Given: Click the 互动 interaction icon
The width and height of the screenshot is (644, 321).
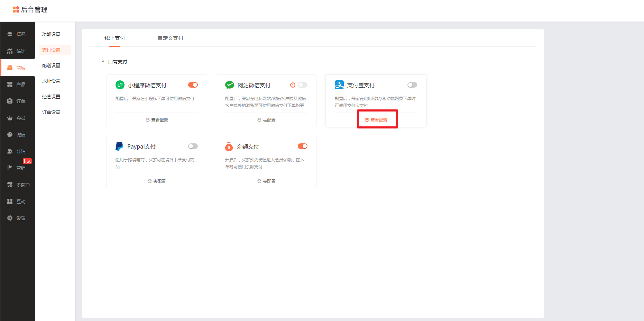Looking at the screenshot, I should [x=10, y=202].
